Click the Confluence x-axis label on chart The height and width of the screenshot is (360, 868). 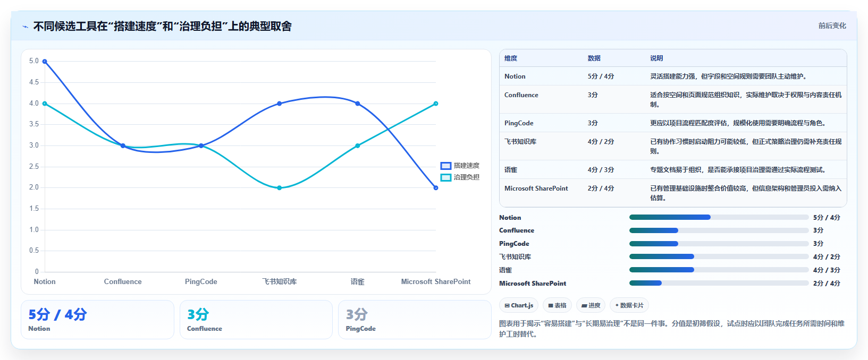pyautogui.click(x=123, y=282)
